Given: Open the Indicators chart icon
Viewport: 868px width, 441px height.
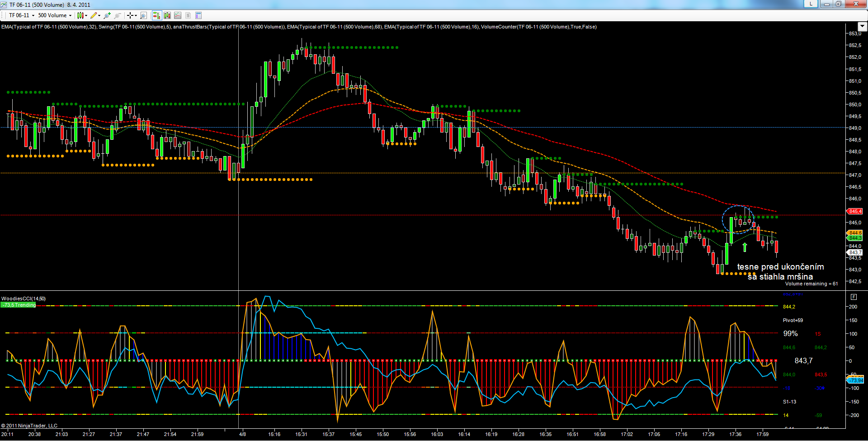Looking at the screenshot, I should [178, 15].
